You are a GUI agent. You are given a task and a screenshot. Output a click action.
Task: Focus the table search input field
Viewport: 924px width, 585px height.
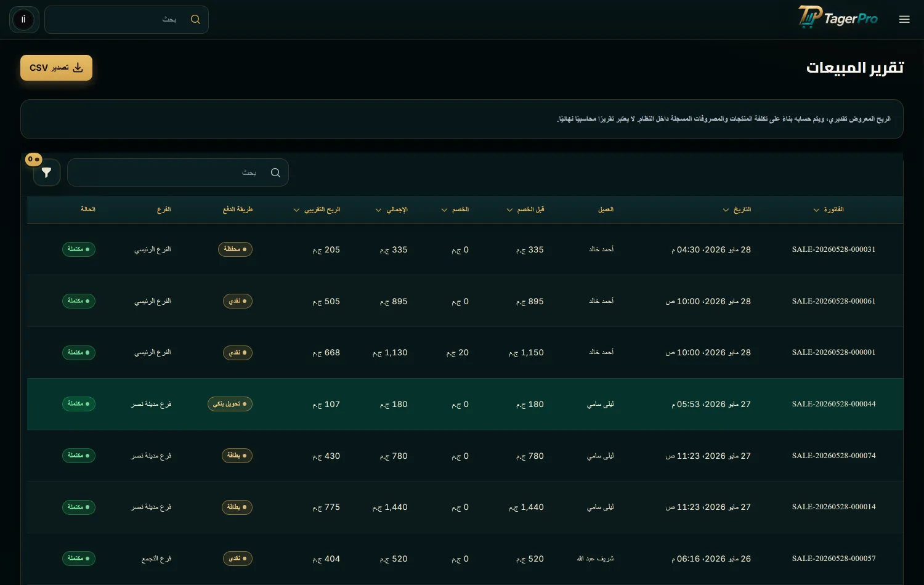(178, 172)
